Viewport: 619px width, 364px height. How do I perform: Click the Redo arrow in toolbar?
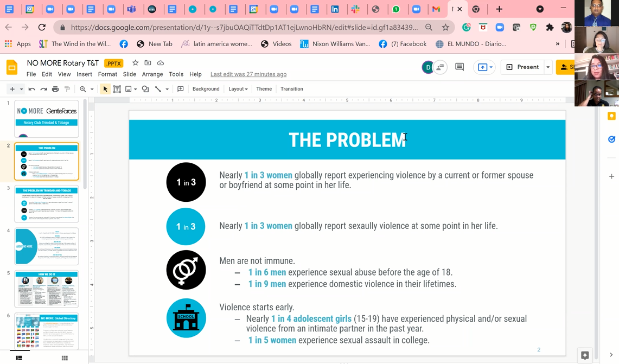43,89
